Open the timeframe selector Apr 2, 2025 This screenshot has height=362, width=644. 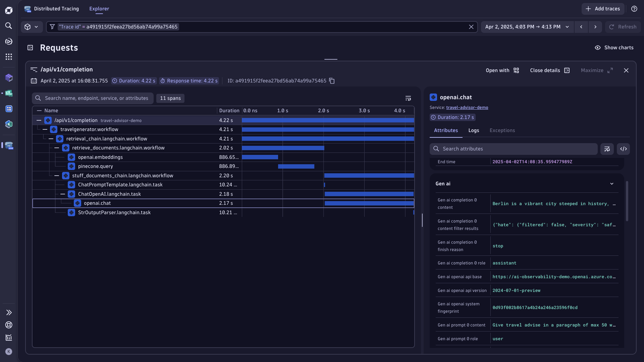click(527, 27)
